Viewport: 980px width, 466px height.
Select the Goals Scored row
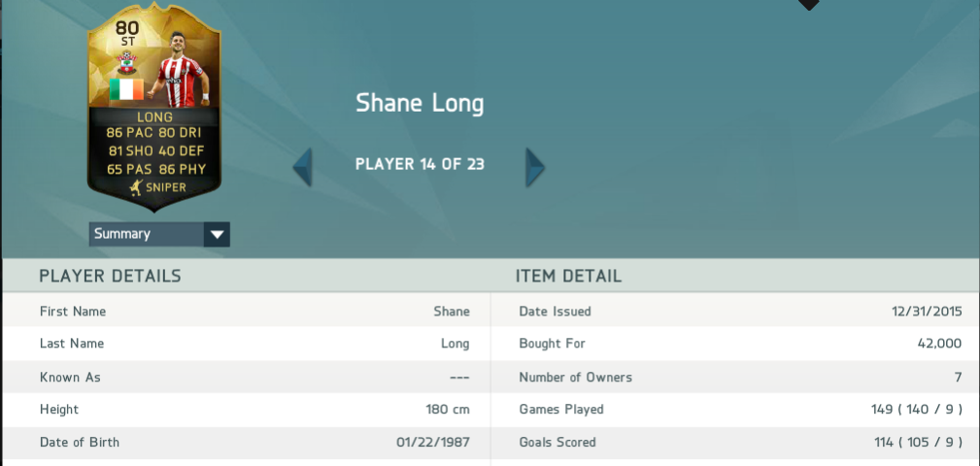point(740,443)
